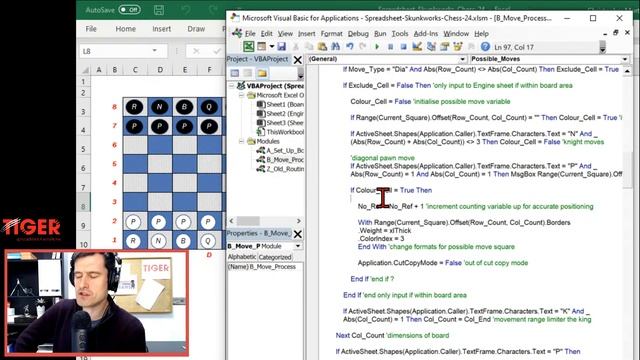Viewport: 640px width, 360px height.
Task: Toggle Design Mode icon in VBA toolbar
Action: click(417, 47)
